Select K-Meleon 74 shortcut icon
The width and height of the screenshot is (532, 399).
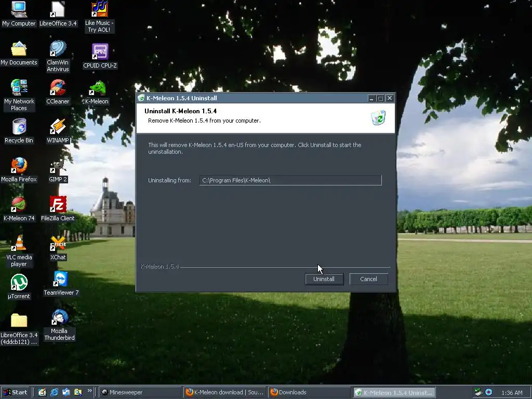19,209
